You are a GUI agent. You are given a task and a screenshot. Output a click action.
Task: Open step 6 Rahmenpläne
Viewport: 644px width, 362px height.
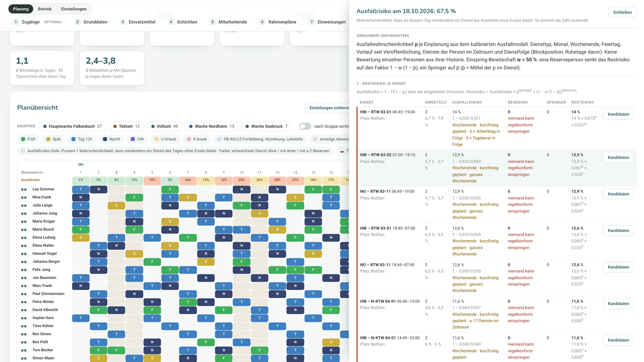278,22
